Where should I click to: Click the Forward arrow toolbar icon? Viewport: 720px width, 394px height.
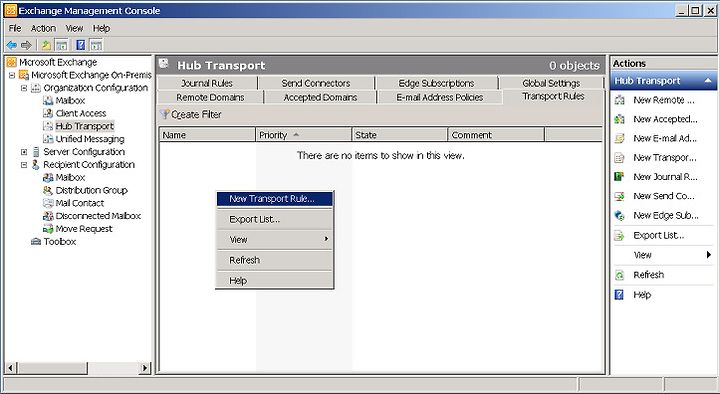click(x=26, y=45)
